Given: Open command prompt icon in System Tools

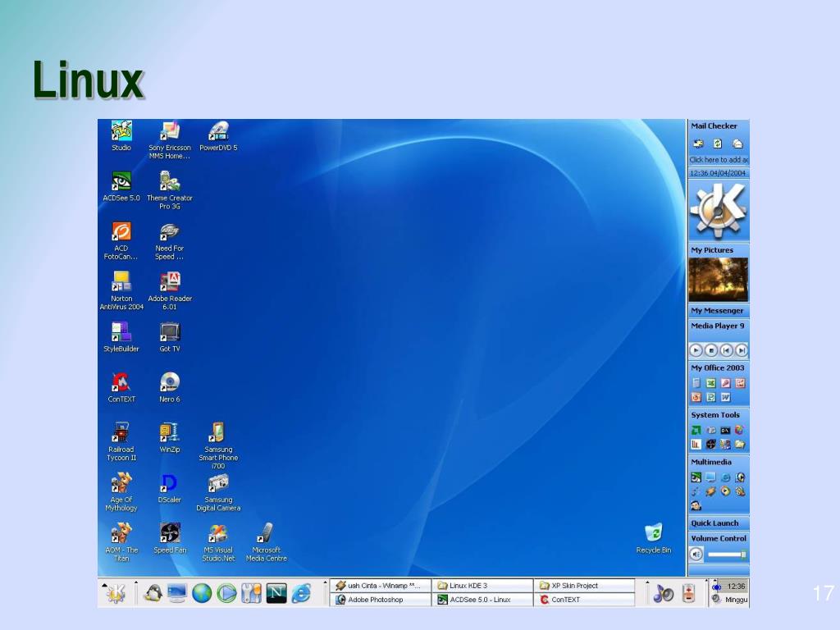Looking at the screenshot, I should pyautogui.click(x=725, y=430).
